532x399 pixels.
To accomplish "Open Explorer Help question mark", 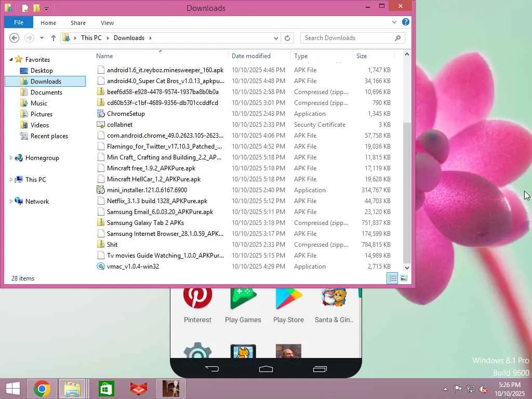I will (405, 22).
